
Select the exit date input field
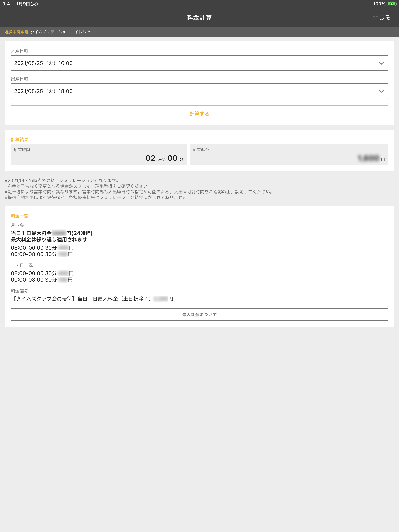(96, 91)
